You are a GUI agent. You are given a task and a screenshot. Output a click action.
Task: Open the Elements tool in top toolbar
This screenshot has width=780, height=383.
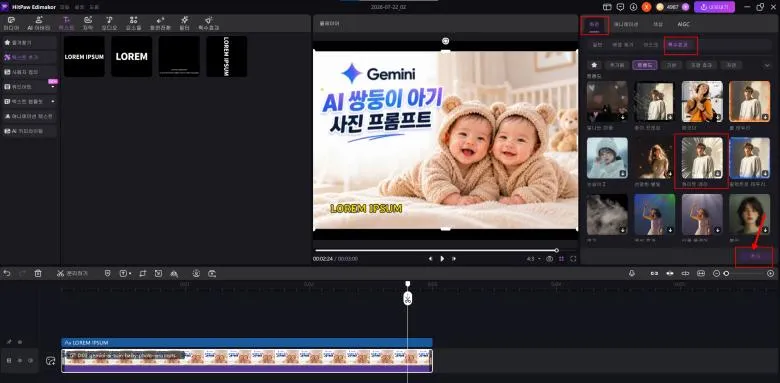pyautogui.click(x=133, y=23)
